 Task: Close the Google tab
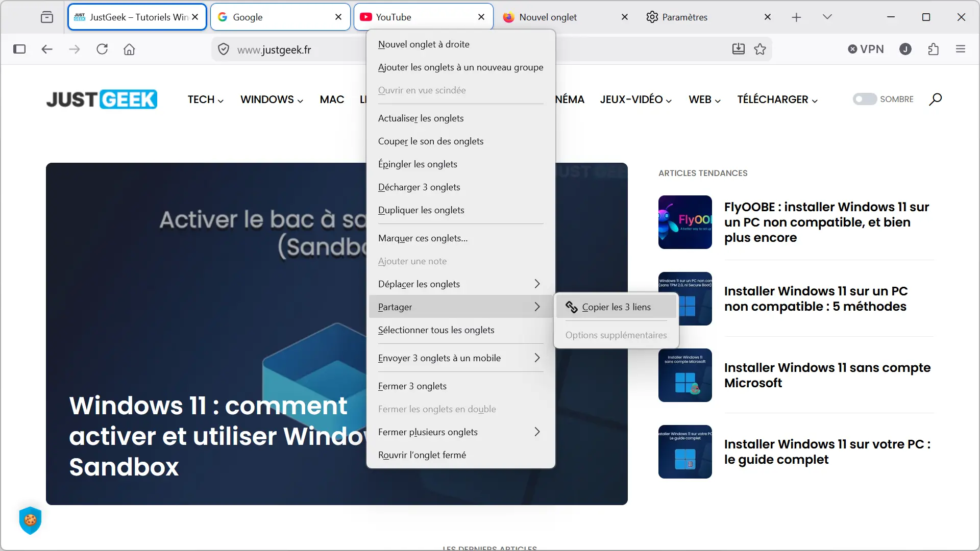click(x=338, y=17)
